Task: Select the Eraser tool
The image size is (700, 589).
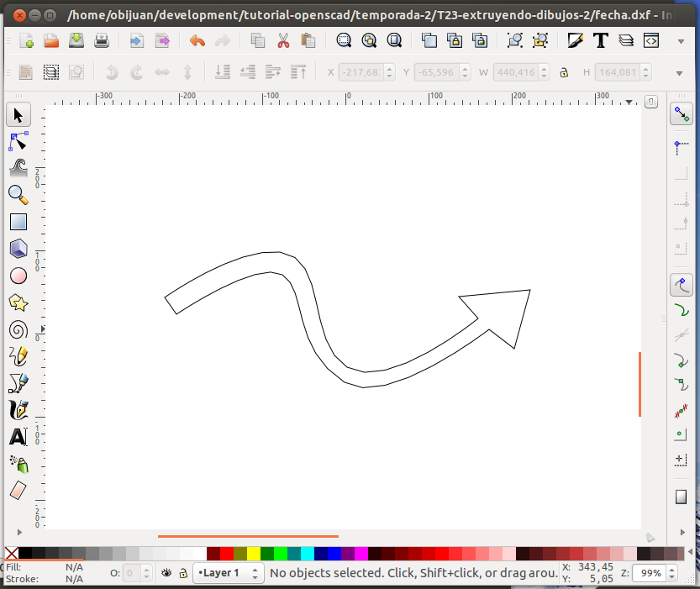Action: 18,491
